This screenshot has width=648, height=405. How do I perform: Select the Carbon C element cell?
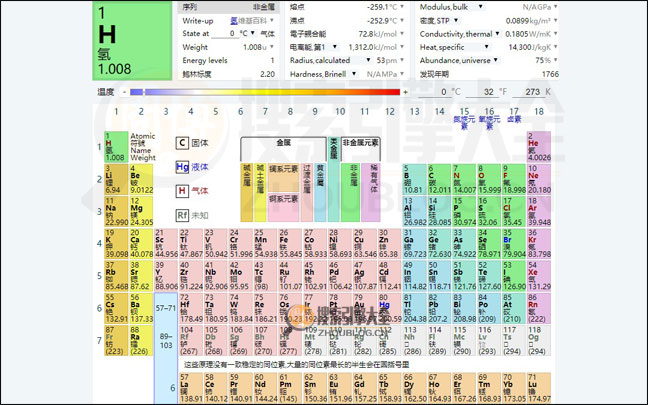pos(439,179)
